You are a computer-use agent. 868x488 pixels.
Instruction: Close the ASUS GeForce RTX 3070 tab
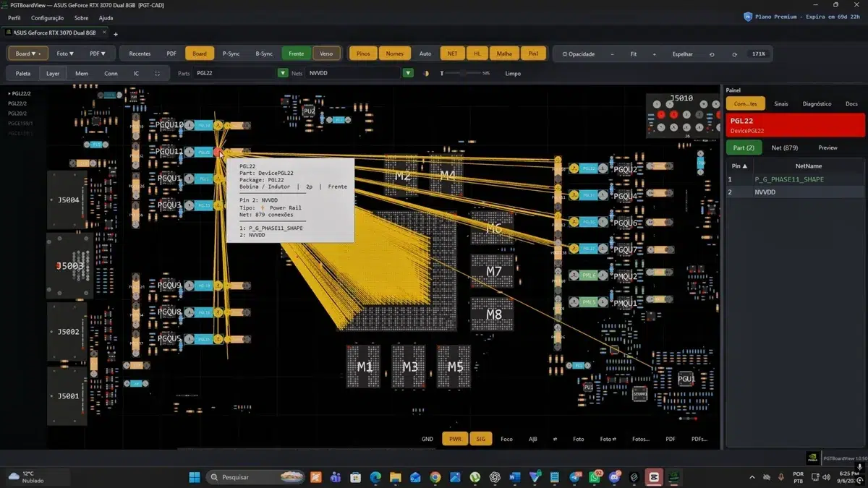coord(104,33)
